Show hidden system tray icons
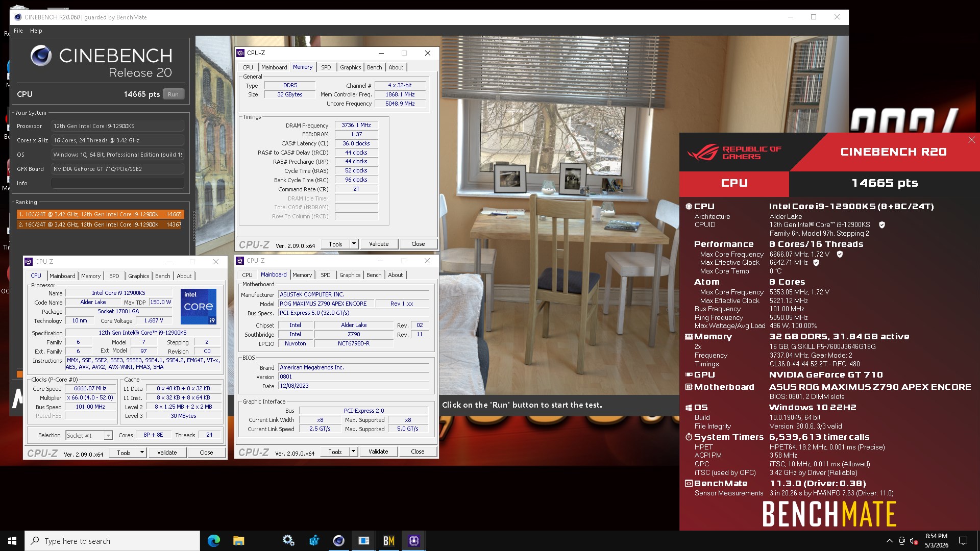This screenshot has height=551, width=980. pos(889,541)
